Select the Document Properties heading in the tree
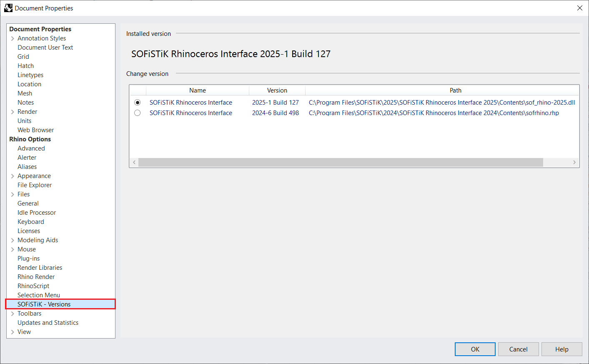This screenshot has width=589, height=364. coord(40,29)
